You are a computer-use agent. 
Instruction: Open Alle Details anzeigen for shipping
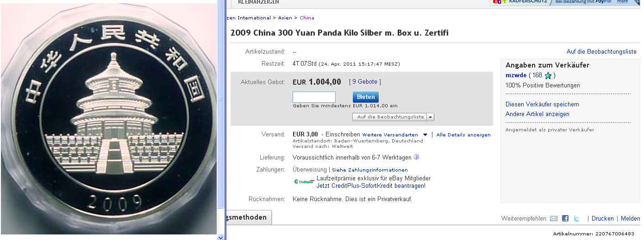pos(463,135)
